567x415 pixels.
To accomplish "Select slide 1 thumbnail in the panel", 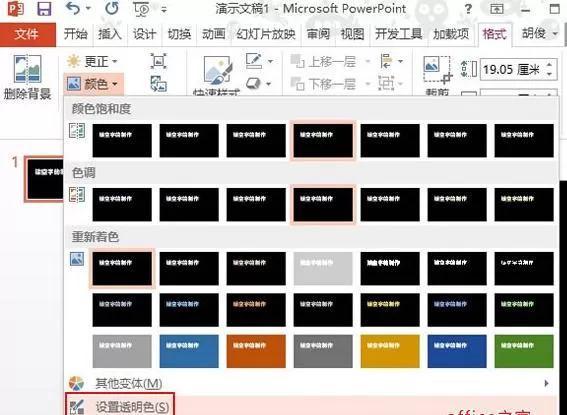I will 45,179.
